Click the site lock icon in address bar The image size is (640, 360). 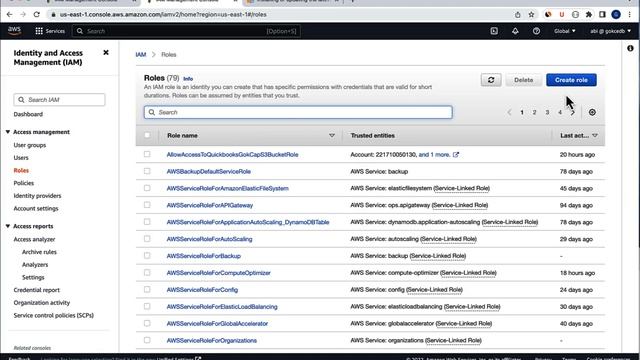click(x=53, y=15)
